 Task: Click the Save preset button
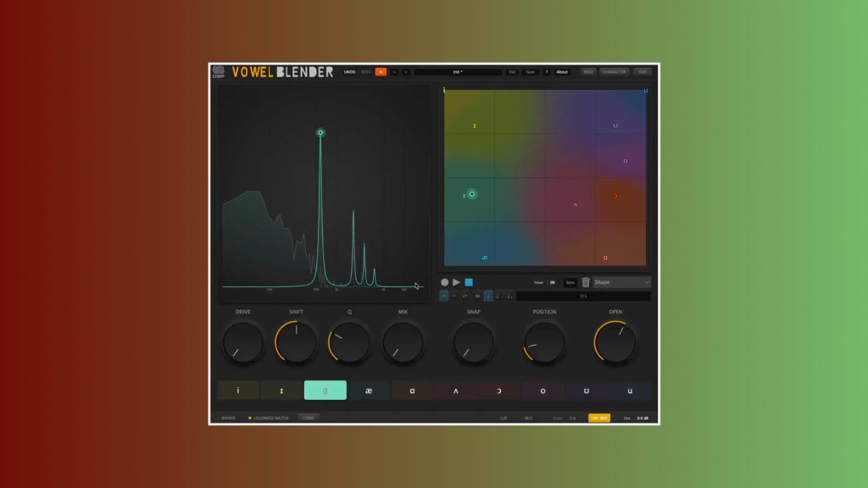[531, 72]
